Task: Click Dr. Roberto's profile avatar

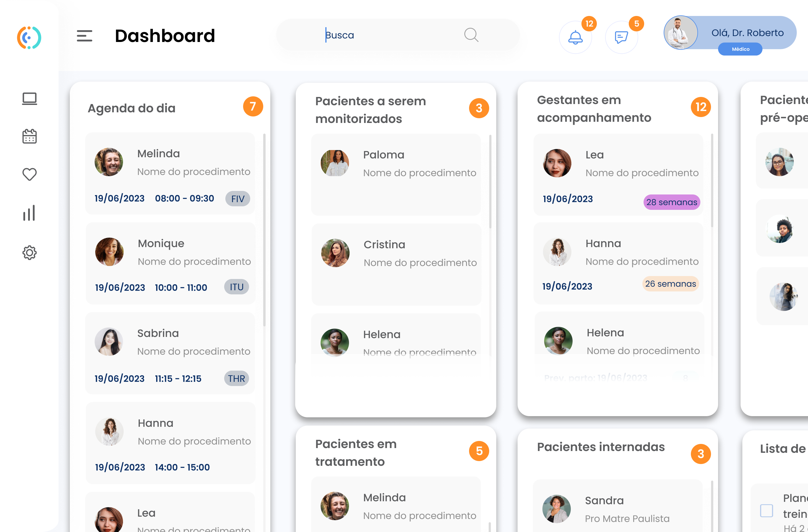Action: (680, 33)
